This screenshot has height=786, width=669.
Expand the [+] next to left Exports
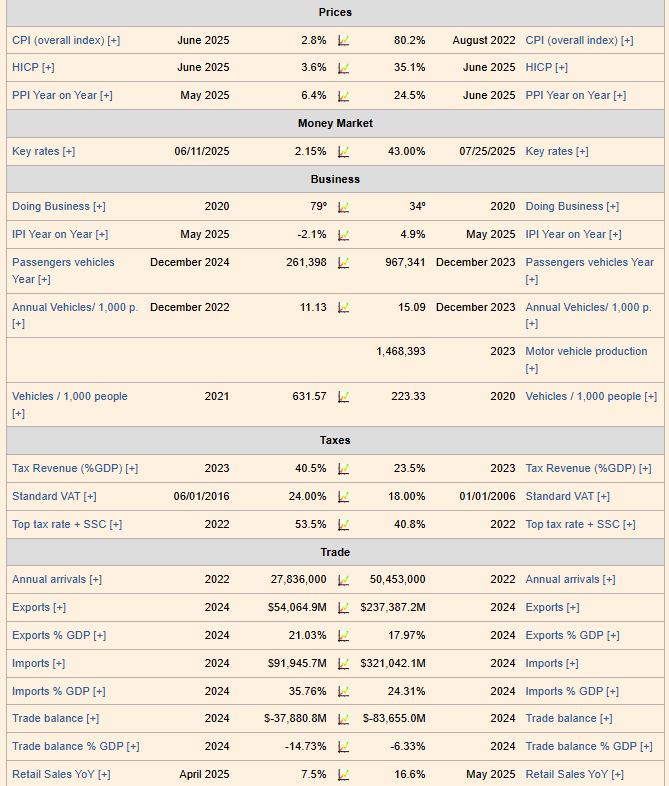coord(59,607)
